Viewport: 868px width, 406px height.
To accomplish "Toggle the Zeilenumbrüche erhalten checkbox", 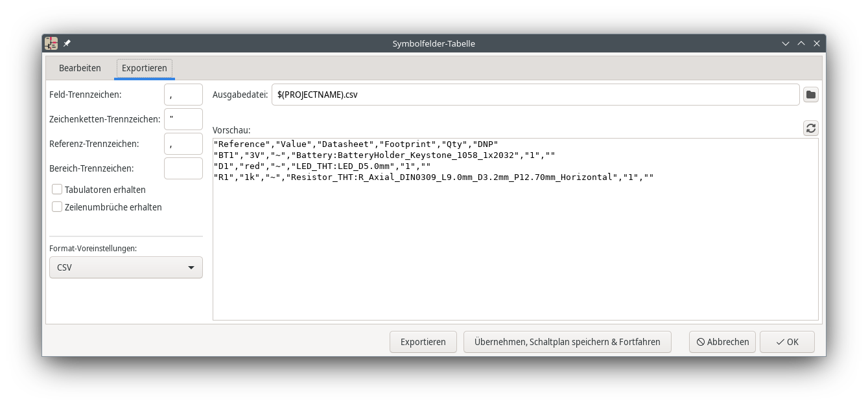I will (x=57, y=207).
